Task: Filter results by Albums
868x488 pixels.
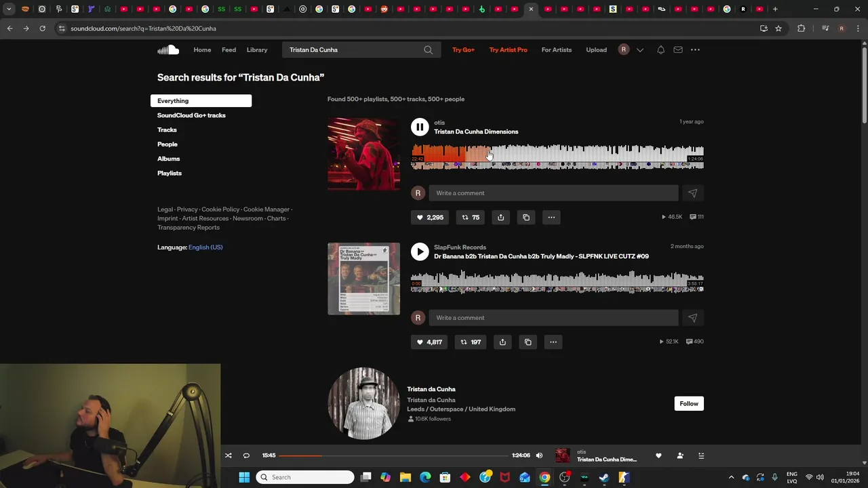Action: tap(169, 159)
